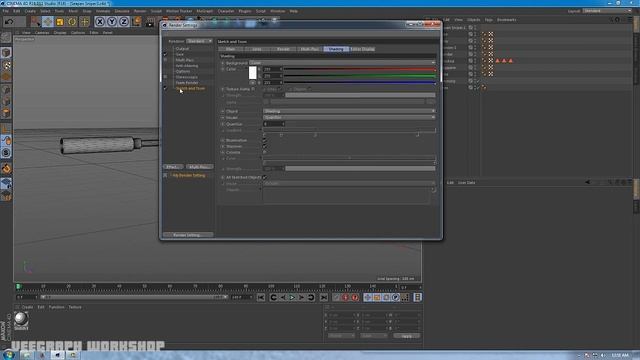
Task: Activate the Scale tool
Action: tap(60, 21)
